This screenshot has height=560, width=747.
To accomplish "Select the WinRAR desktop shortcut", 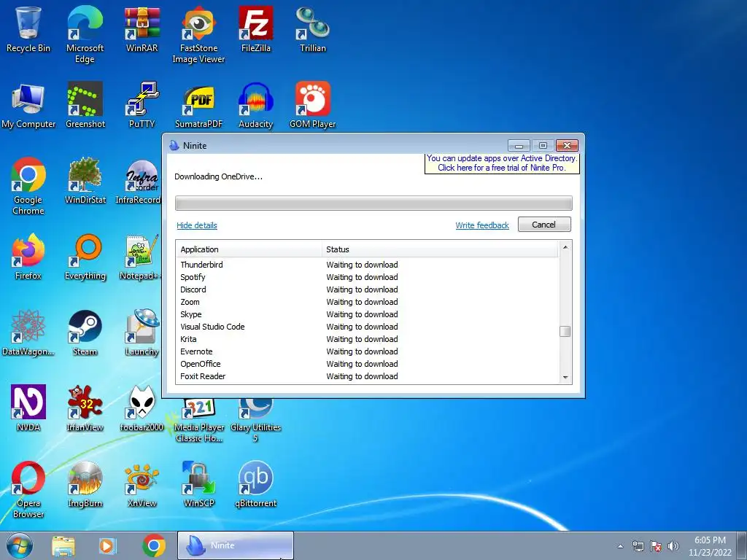I will [142, 29].
